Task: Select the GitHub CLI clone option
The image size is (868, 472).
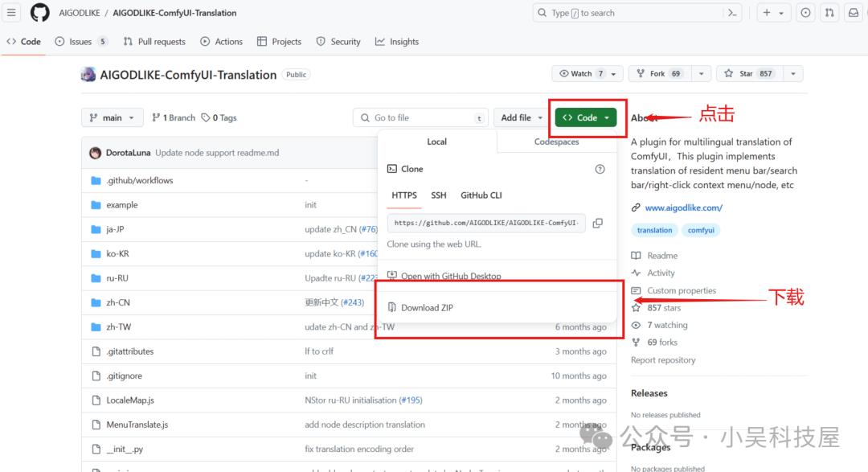Action: [481, 195]
